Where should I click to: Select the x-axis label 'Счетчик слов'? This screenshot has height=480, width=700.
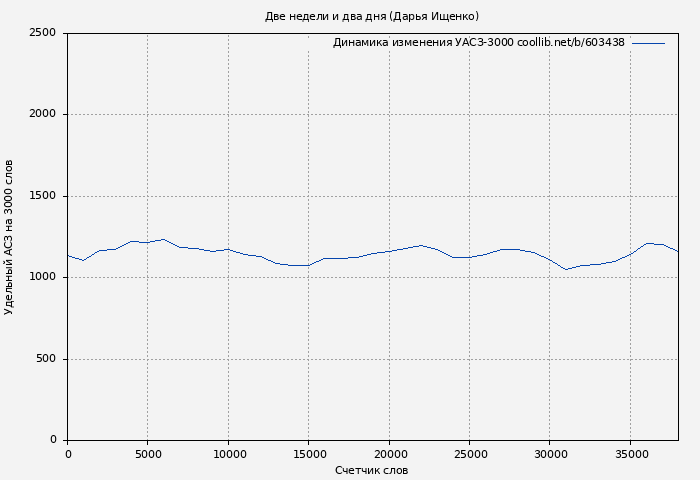click(x=371, y=470)
